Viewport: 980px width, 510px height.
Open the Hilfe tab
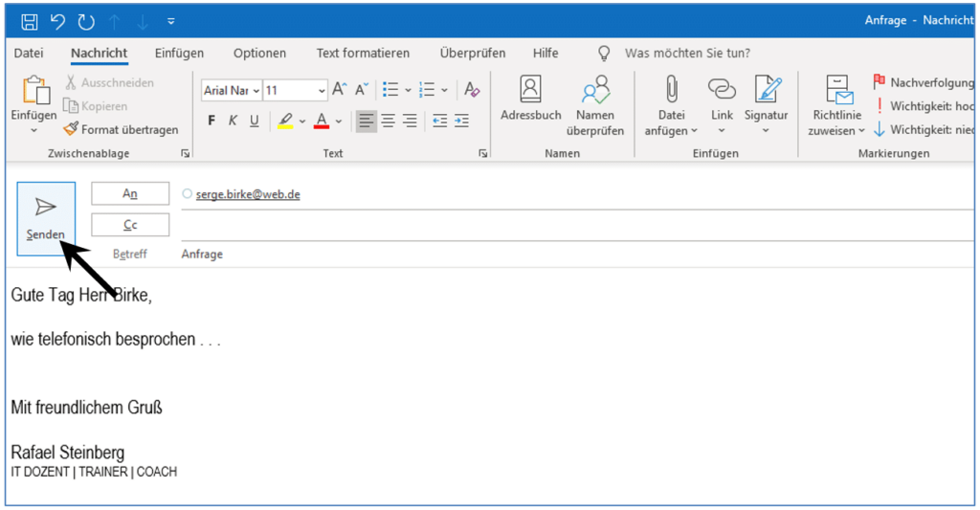(x=546, y=54)
